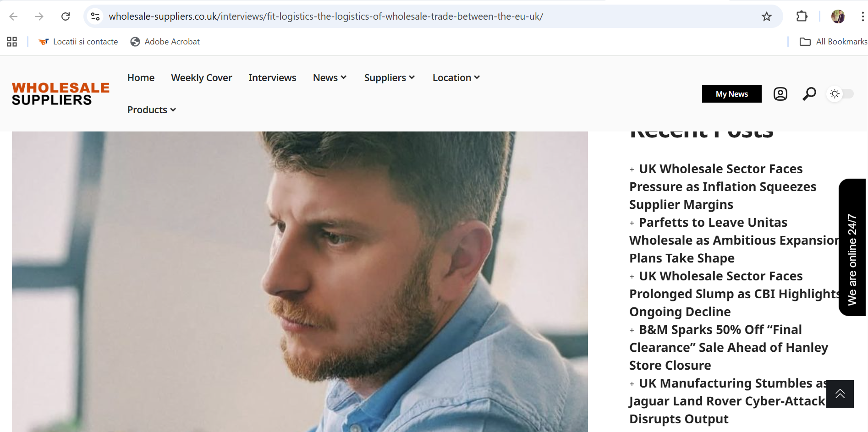Open the Weekly Cover page
Screen dimensions: 868x432
pyautogui.click(x=202, y=78)
